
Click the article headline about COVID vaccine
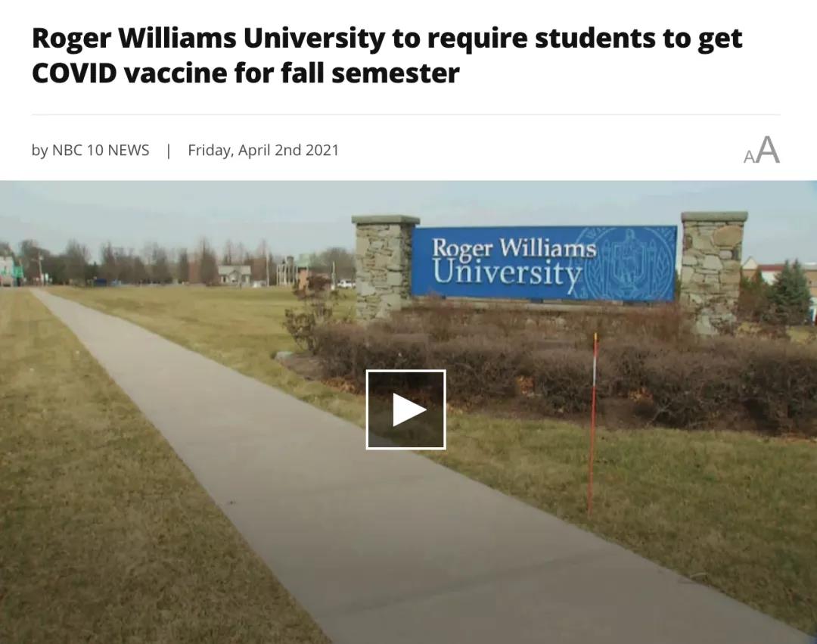point(387,55)
